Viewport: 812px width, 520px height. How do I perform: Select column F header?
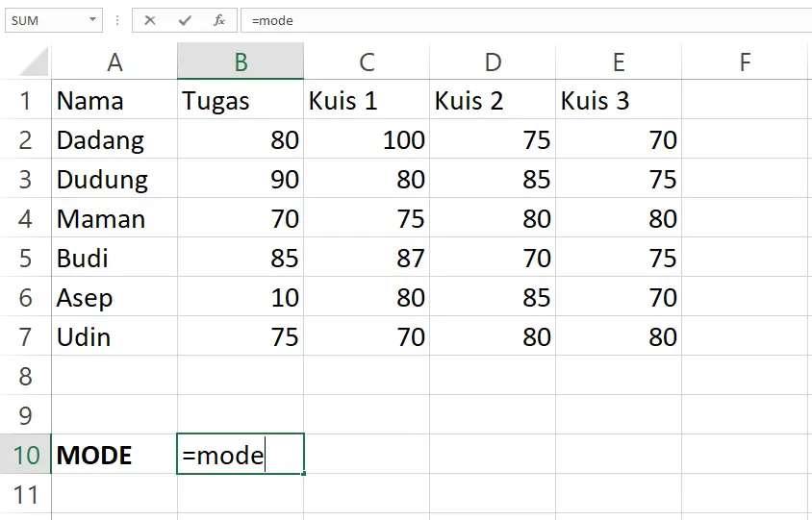pos(745,62)
